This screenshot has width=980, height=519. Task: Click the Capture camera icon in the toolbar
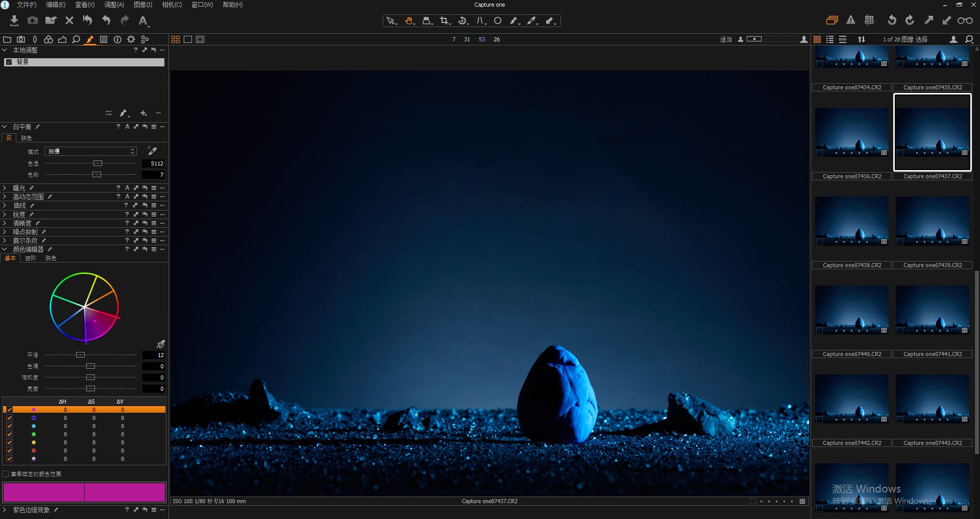(32, 20)
